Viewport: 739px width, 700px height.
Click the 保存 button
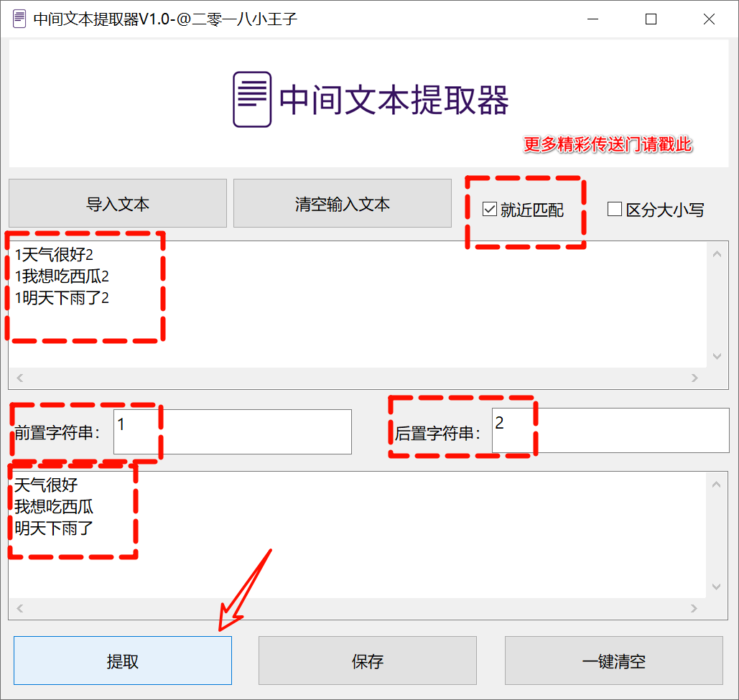point(368,661)
